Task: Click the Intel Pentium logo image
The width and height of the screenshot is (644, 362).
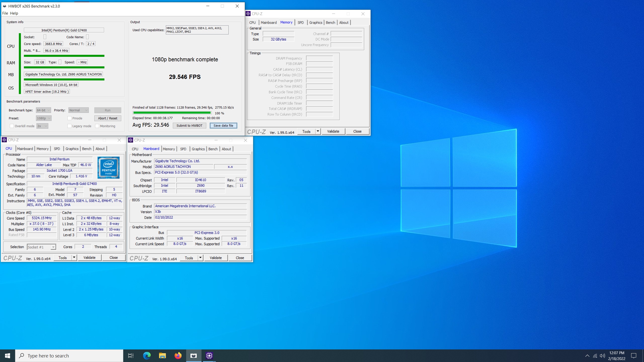Action: pos(108,168)
